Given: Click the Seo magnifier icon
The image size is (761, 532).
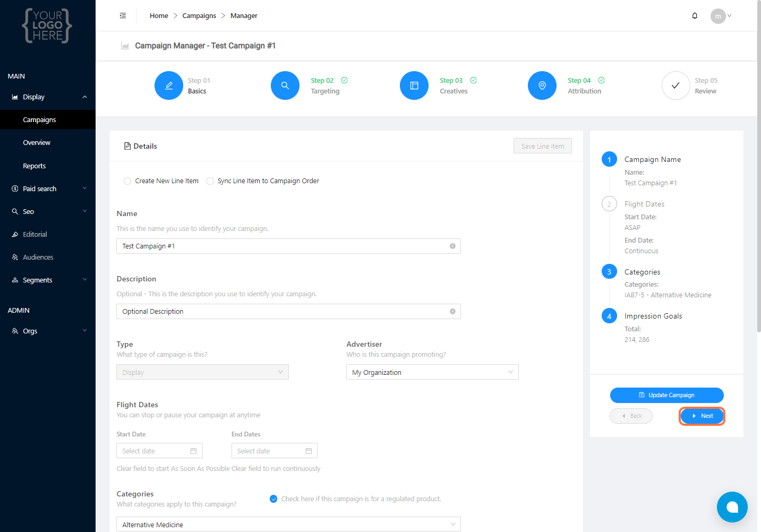Looking at the screenshot, I should (15, 212).
